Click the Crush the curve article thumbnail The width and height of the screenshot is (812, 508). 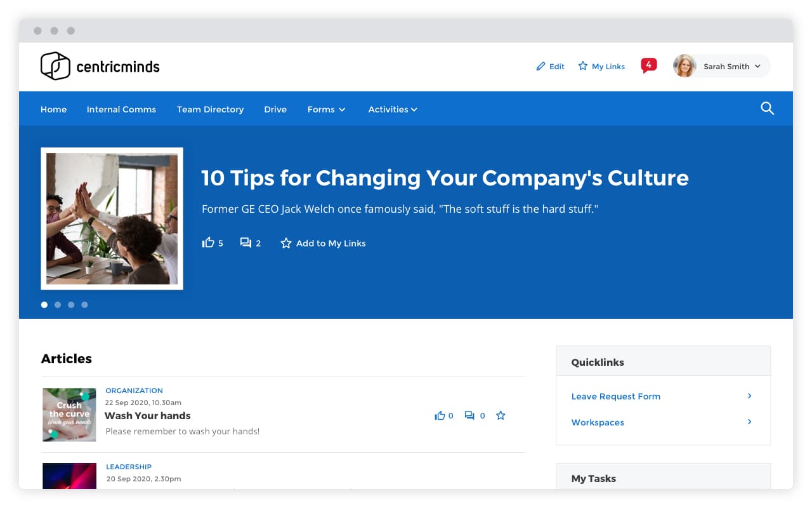69,415
